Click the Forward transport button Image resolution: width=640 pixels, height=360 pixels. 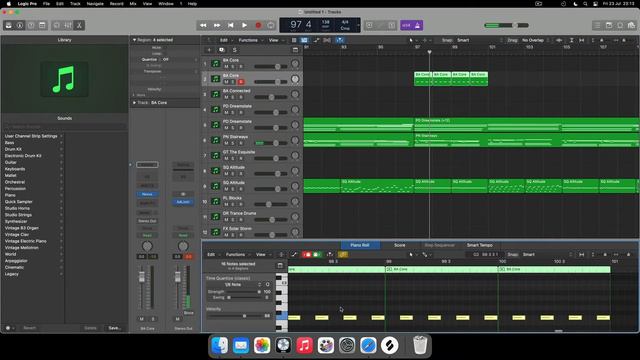(217, 25)
